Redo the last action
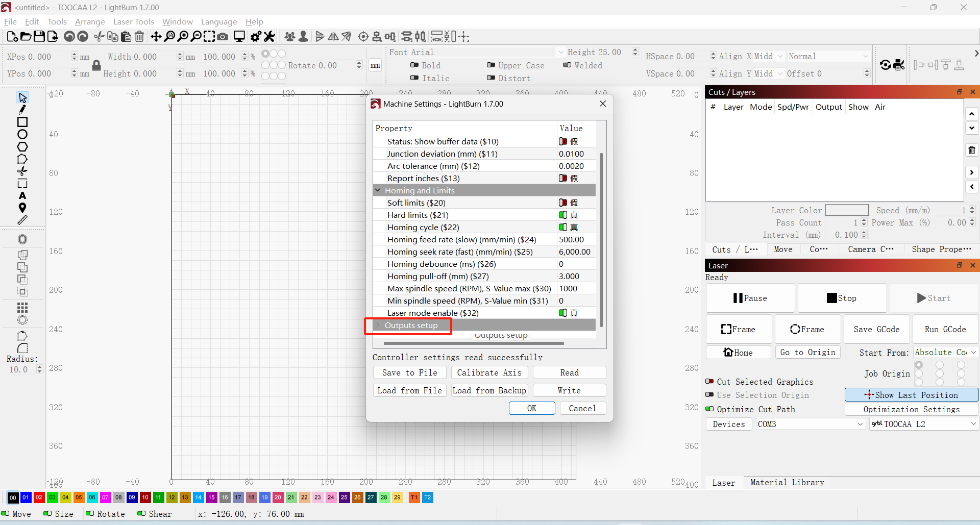Viewport: 980px width, 525px height. 83,36
